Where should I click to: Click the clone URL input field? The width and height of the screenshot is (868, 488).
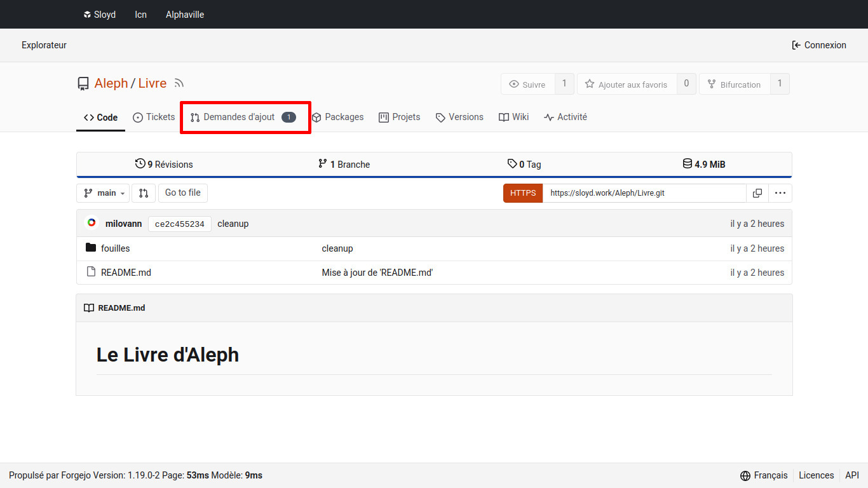[x=643, y=193]
